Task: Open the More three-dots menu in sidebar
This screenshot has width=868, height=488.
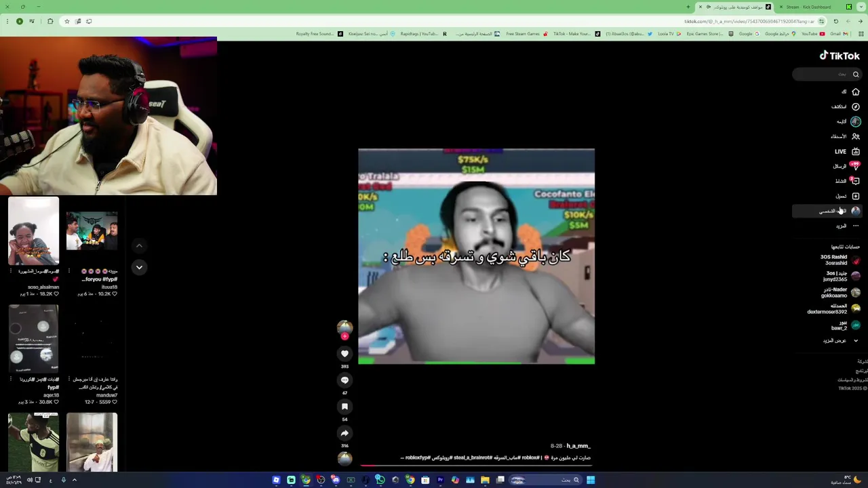Action: (x=856, y=226)
